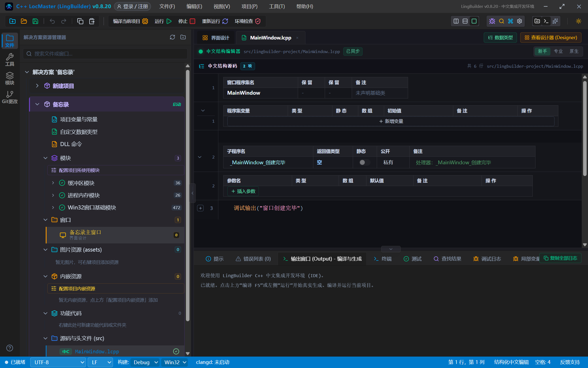Click 编译当前项目 button
This screenshot has width=588, height=368.
(x=130, y=21)
